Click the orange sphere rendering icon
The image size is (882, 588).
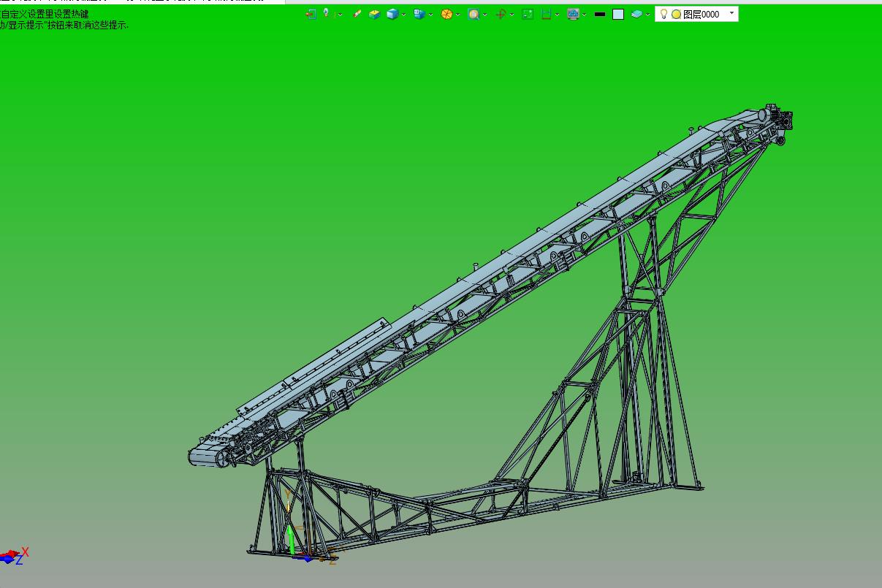446,14
